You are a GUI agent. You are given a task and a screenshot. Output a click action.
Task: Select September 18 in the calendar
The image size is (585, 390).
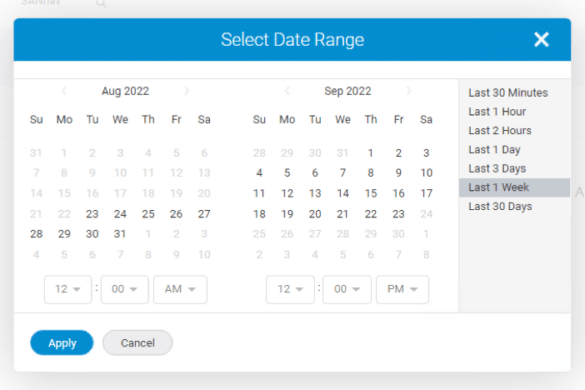point(259,214)
